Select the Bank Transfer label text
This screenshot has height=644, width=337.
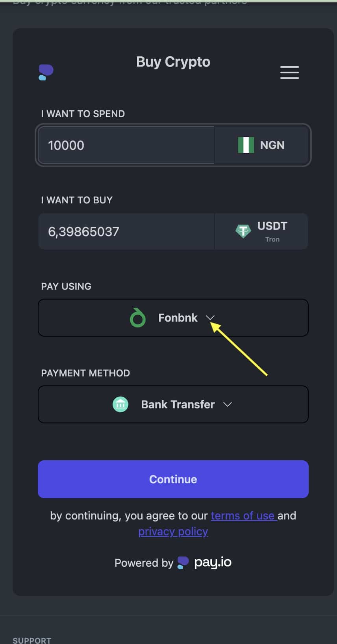pyautogui.click(x=178, y=404)
